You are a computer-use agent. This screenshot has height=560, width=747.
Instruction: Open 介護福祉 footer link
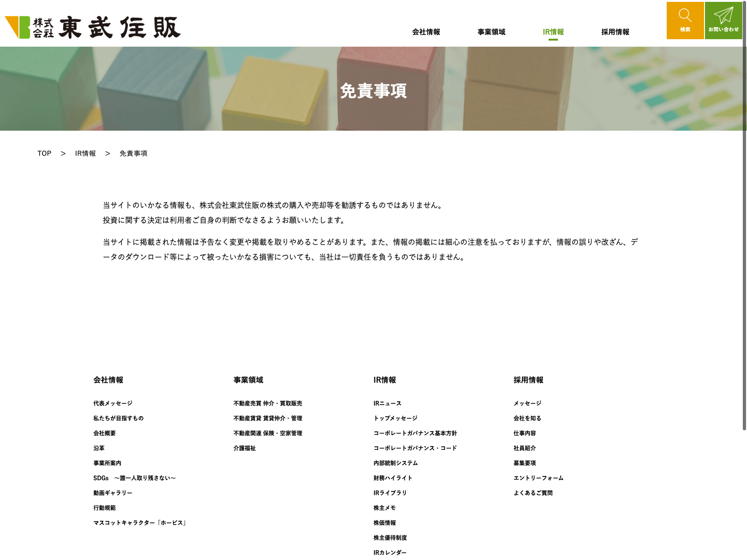coord(245,448)
